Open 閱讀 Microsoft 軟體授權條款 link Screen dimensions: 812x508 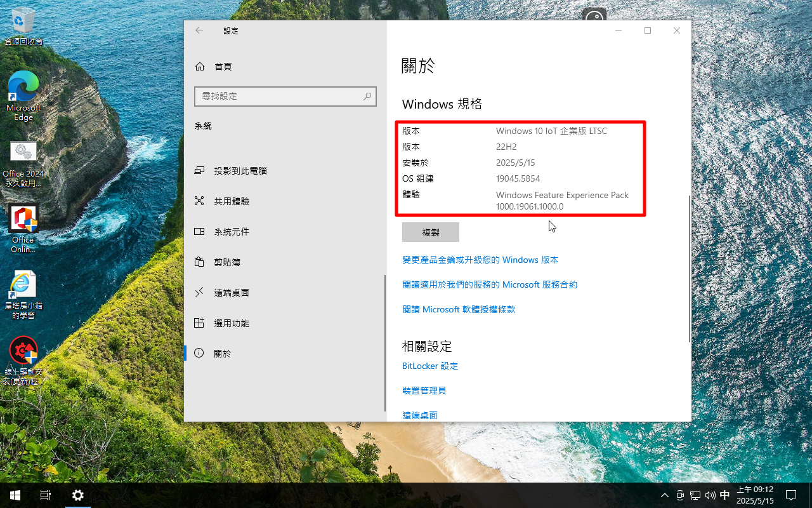[459, 310]
